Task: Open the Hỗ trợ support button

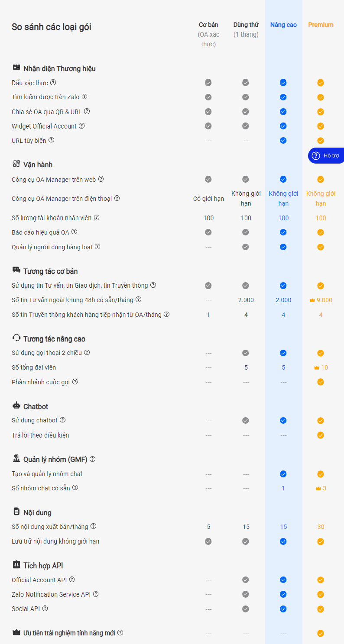Action: tap(326, 156)
